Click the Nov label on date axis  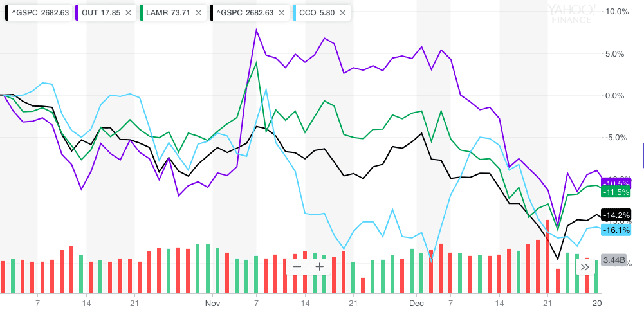213,302
